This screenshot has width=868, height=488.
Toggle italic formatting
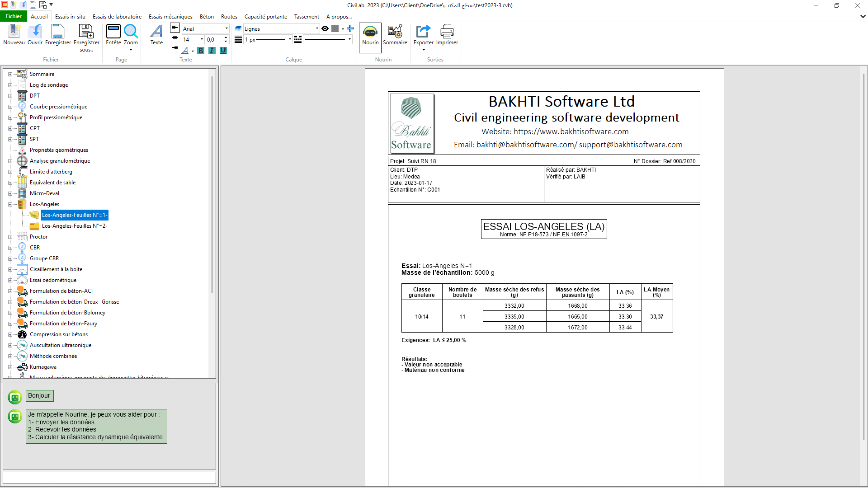click(212, 51)
